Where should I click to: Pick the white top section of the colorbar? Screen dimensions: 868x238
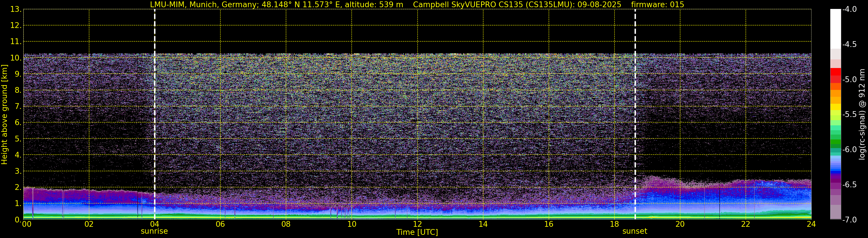tap(836, 29)
